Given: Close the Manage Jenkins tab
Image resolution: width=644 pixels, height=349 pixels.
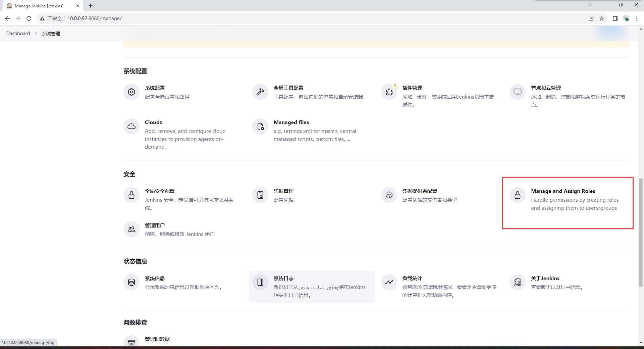Looking at the screenshot, I should click(77, 6).
